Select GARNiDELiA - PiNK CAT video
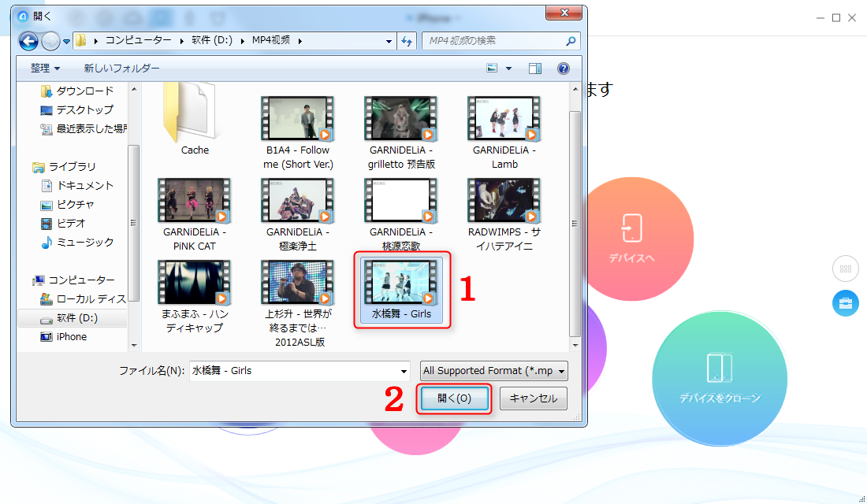The height and width of the screenshot is (504, 867). point(194,214)
